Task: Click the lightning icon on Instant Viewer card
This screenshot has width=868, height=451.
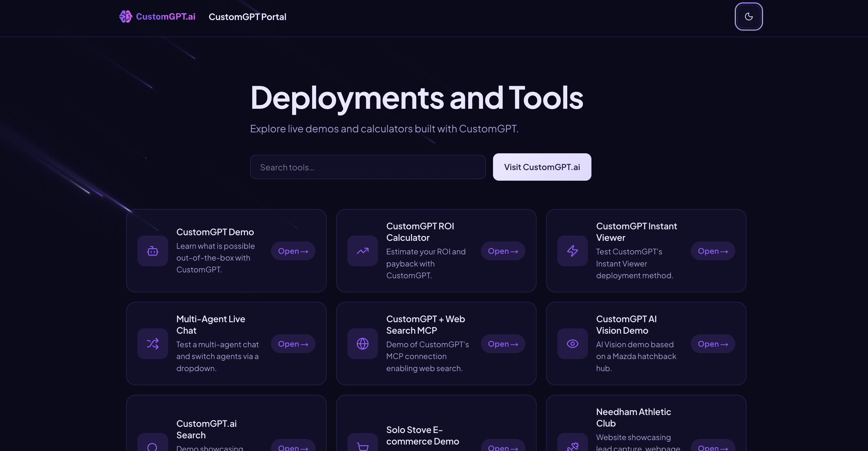Action: pyautogui.click(x=572, y=251)
